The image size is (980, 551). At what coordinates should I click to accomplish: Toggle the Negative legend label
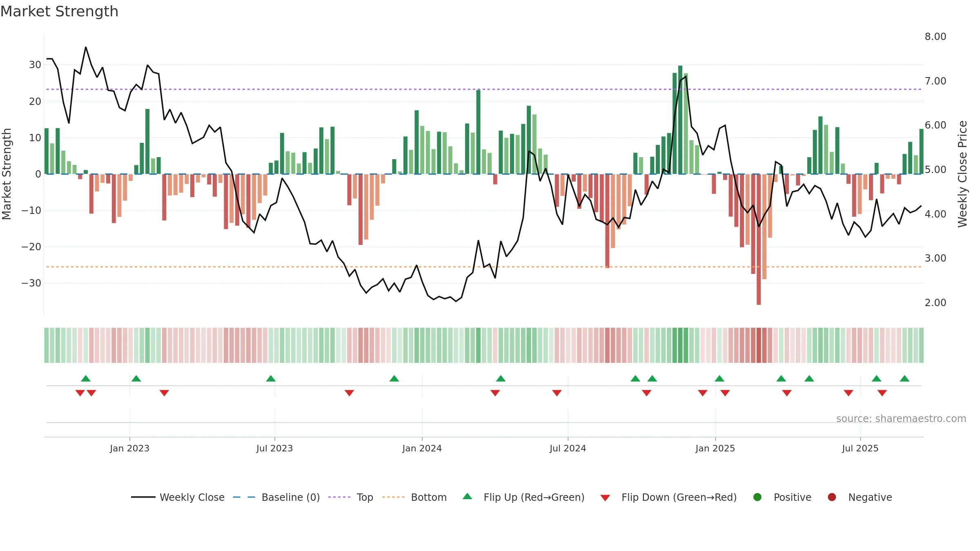click(x=870, y=498)
